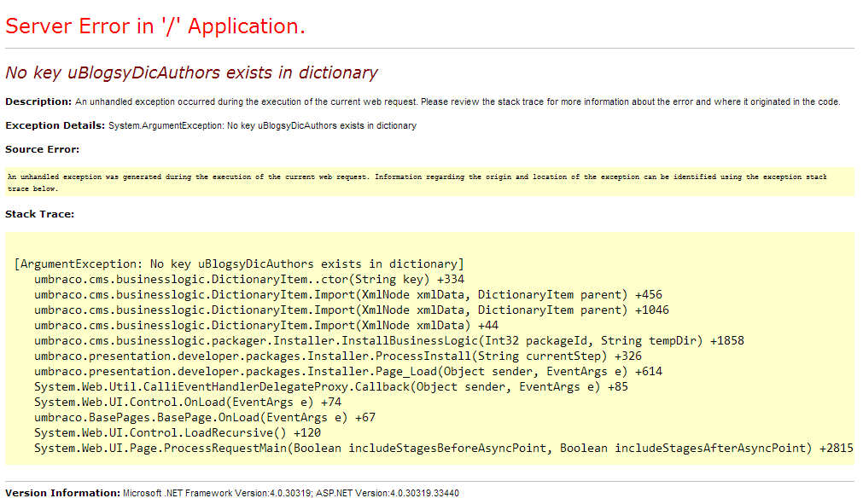This screenshot has width=863, height=504.
Task: Click the "An unhandled exception occurred during" description sentence
Action: 458,101
